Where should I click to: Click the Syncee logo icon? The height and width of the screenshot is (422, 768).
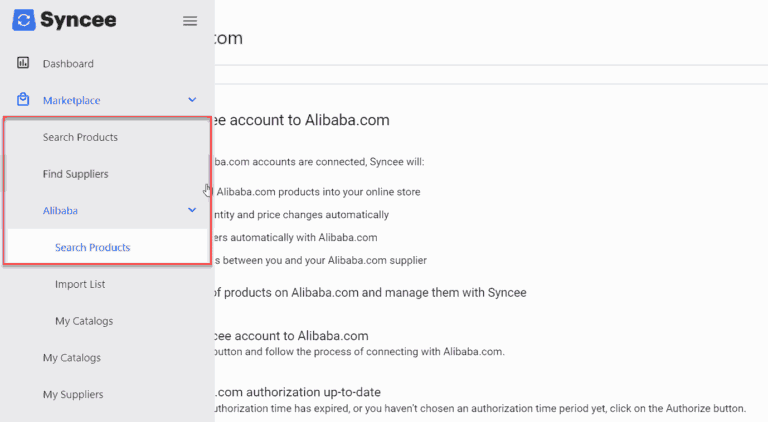pos(25,20)
